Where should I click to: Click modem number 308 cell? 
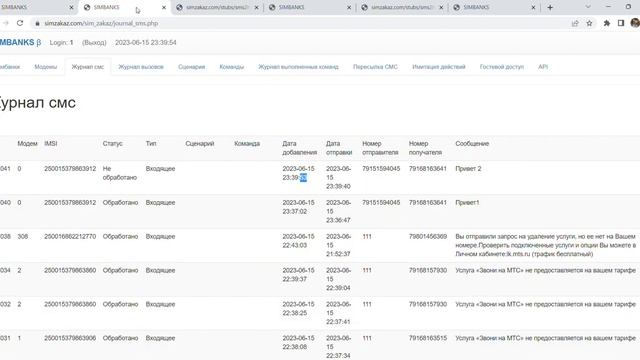click(x=23, y=236)
